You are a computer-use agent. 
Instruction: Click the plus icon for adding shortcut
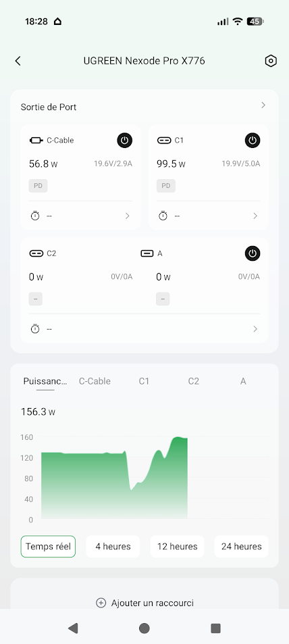pyautogui.click(x=101, y=603)
